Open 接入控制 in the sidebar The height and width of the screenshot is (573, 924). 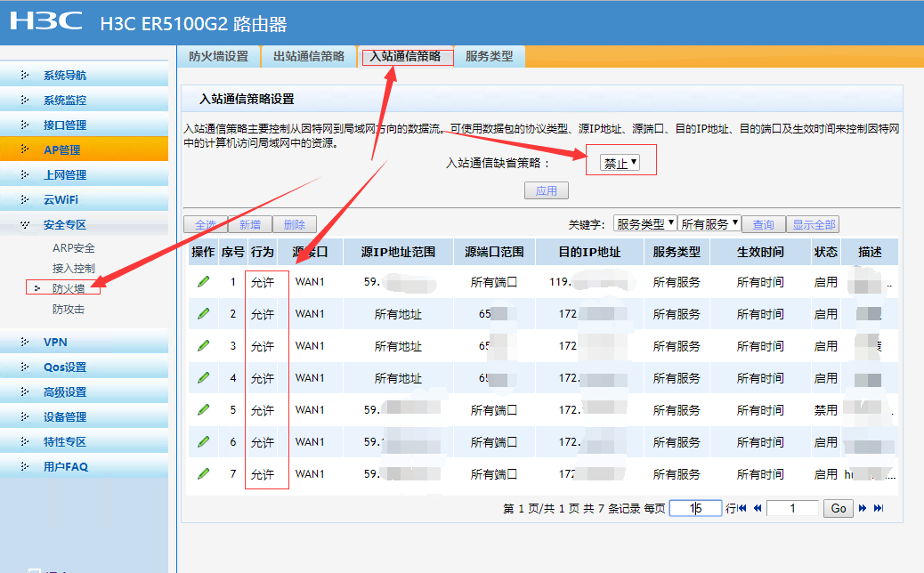(x=74, y=268)
